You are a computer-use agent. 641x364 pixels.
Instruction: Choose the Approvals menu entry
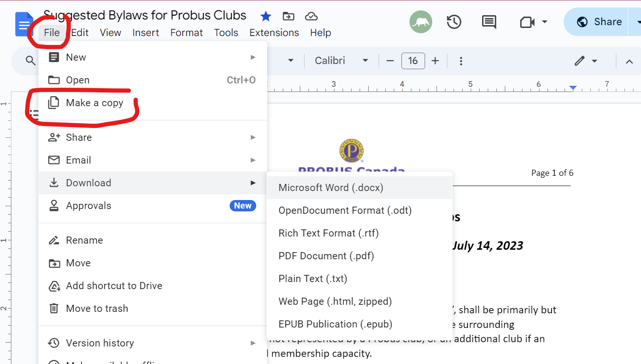153,206
